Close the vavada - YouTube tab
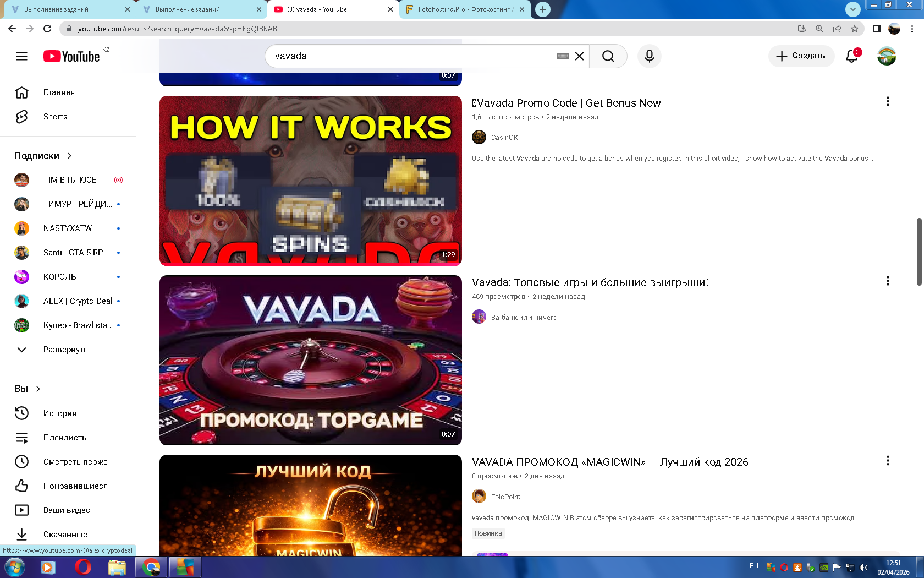Viewport: 924px width, 578px height. click(391, 9)
